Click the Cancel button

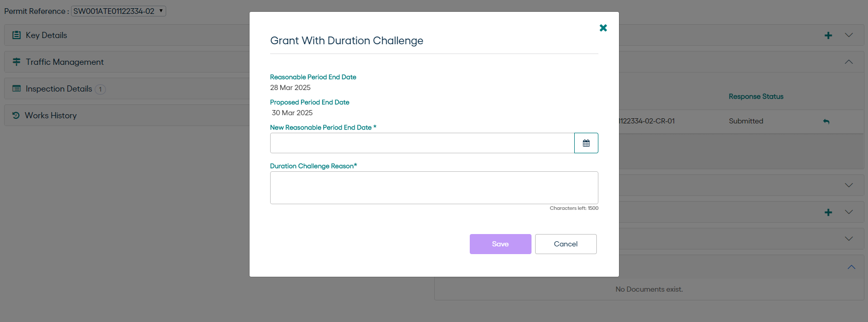[x=565, y=244]
